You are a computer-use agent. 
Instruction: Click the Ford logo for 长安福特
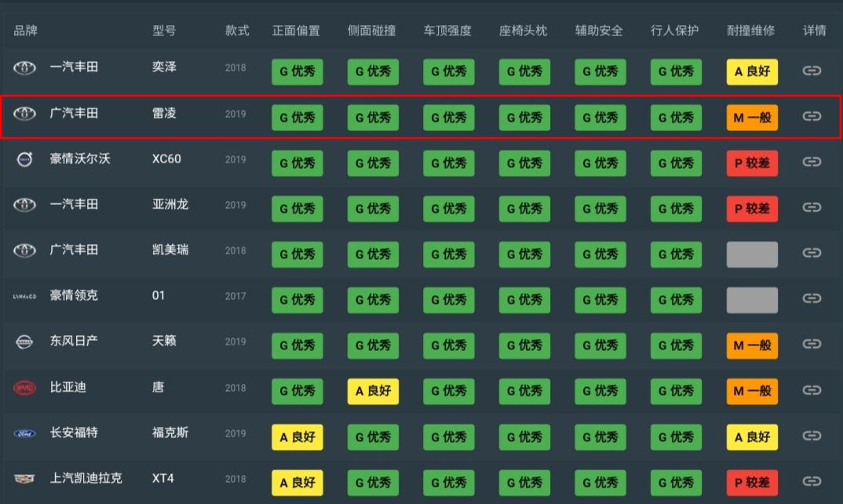pos(24,437)
